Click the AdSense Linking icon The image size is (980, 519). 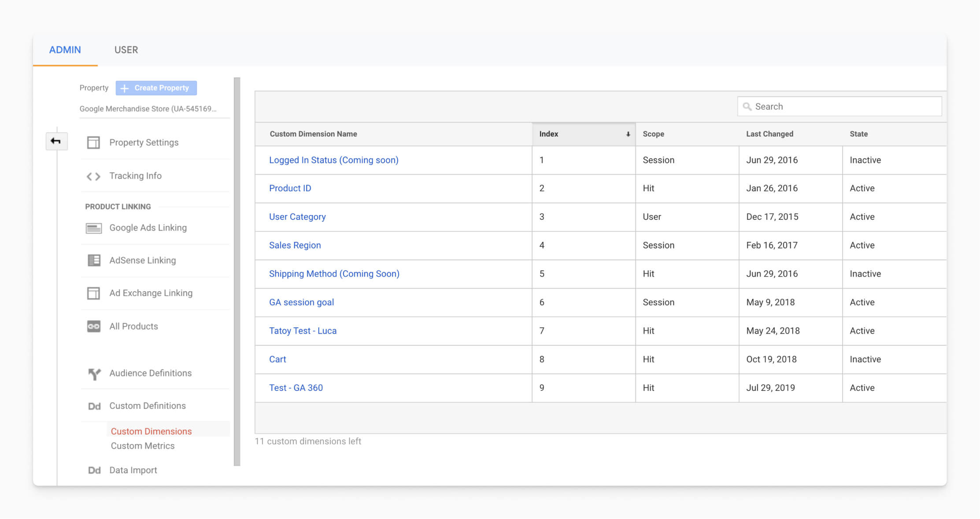[x=94, y=260]
